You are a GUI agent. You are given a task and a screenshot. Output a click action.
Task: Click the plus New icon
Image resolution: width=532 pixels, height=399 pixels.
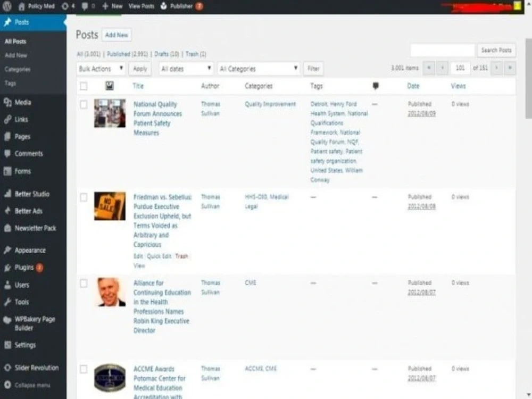[105, 6]
